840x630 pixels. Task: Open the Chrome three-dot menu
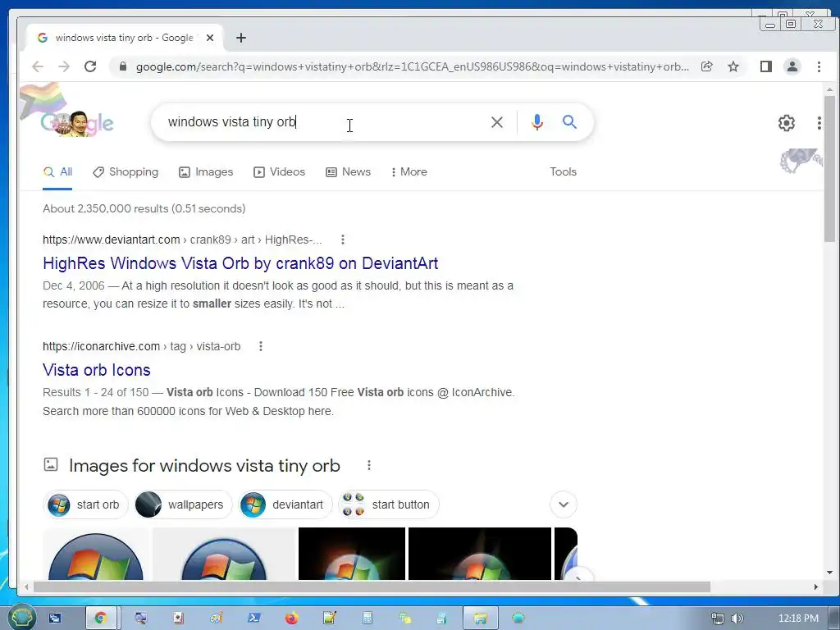point(819,66)
